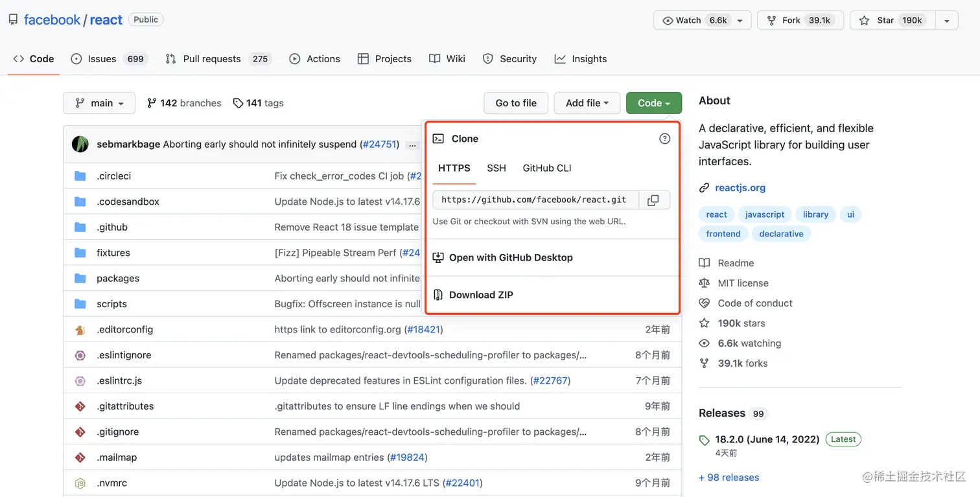980x497 pixels.
Task: Click the release tag icon beside 18.2.0
Action: coord(705,440)
